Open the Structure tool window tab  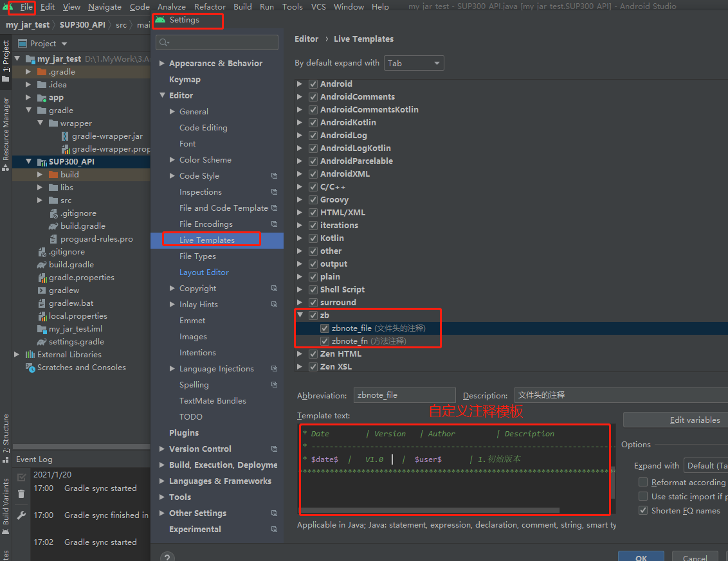(6, 438)
